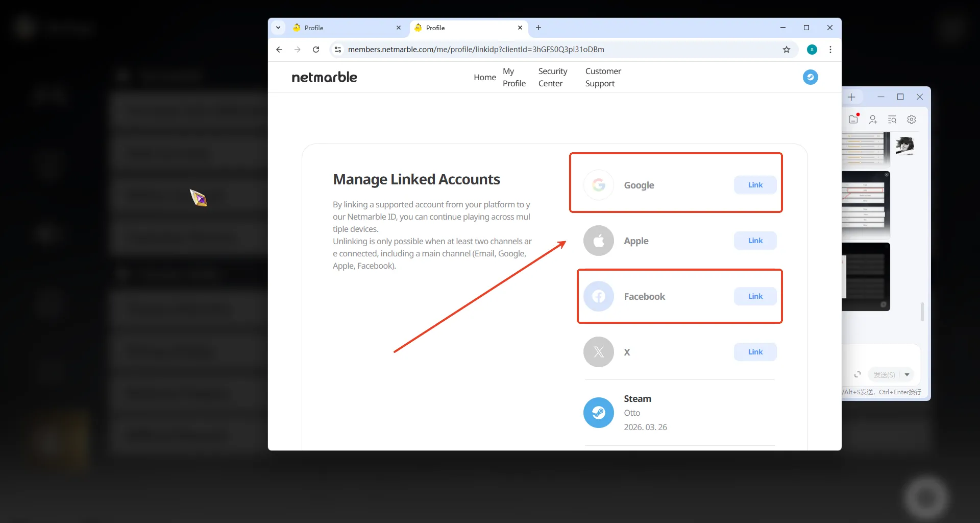Open the Security Center menu
The image size is (980, 523).
(x=552, y=77)
